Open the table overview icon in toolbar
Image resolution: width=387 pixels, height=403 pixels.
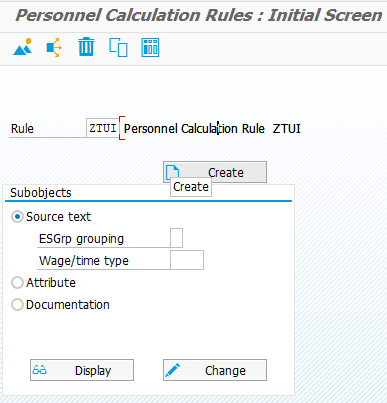pos(150,47)
